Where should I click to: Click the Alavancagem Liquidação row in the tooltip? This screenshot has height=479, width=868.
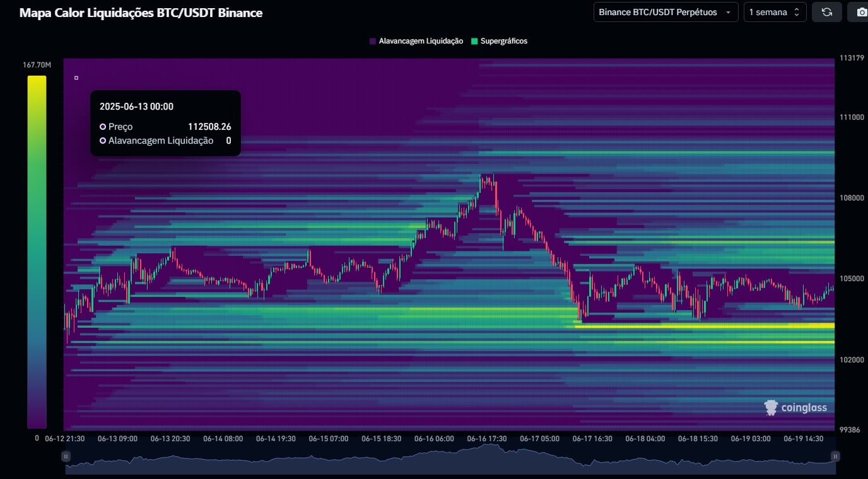(165, 141)
